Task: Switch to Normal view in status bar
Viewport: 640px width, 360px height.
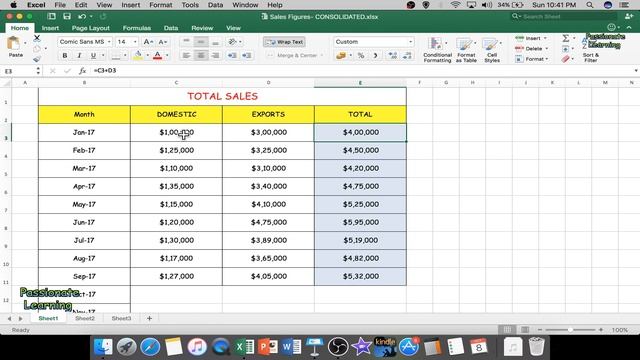Action: [x=507, y=329]
